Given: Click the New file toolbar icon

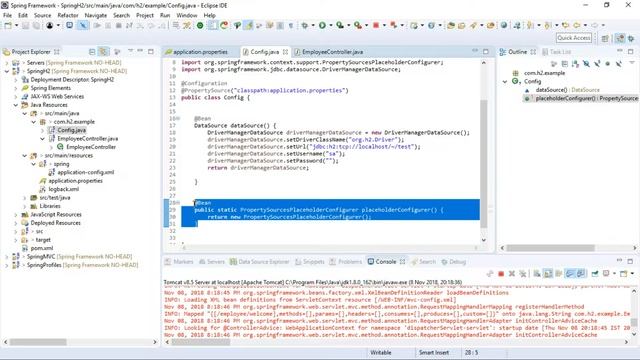Looking at the screenshot, I should (8, 25).
